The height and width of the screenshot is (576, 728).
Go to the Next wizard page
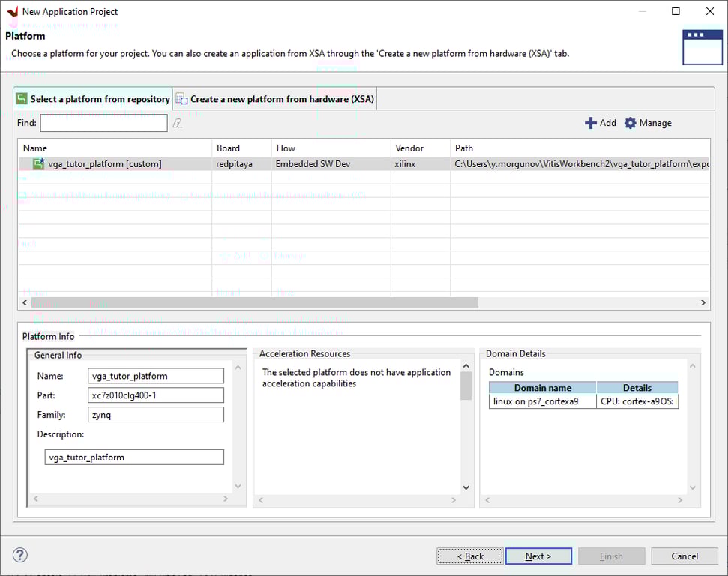click(x=538, y=556)
